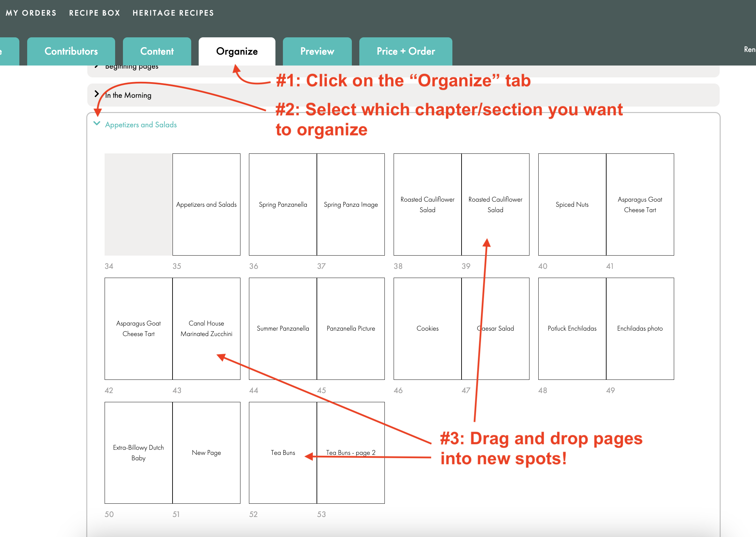
Task: Select the Tea Buns page
Action: [x=283, y=452]
